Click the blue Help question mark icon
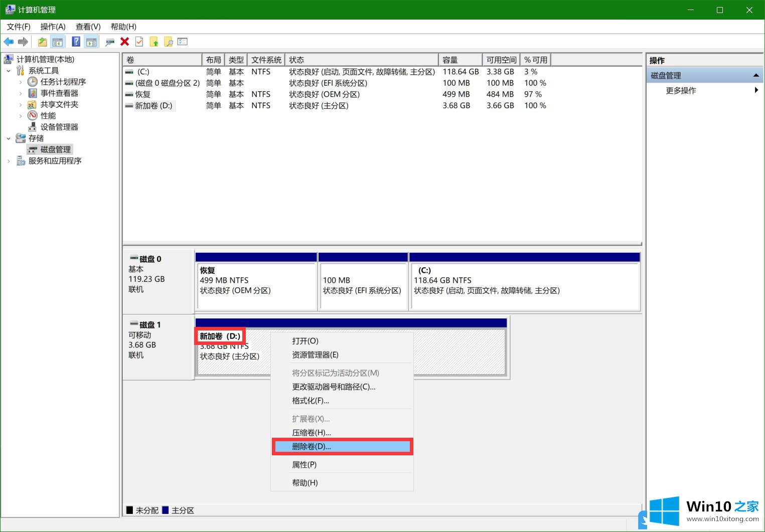The image size is (765, 532). tap(76, 42)
